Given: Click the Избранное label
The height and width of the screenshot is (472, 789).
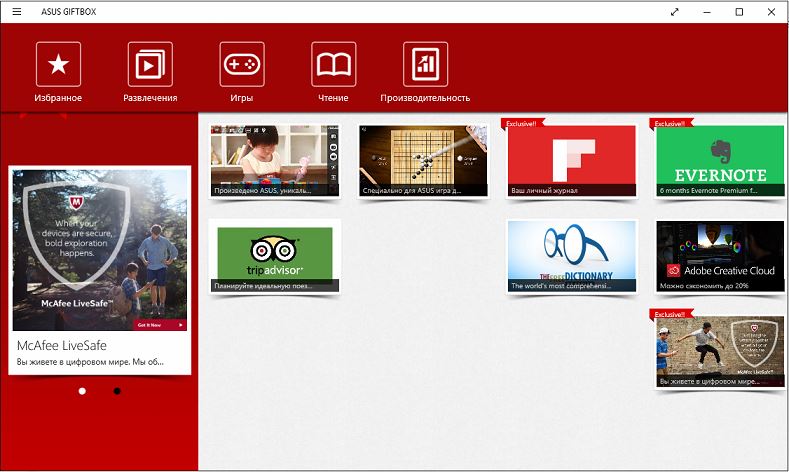Looking at the screenshot, I should (x=58, y=98).
